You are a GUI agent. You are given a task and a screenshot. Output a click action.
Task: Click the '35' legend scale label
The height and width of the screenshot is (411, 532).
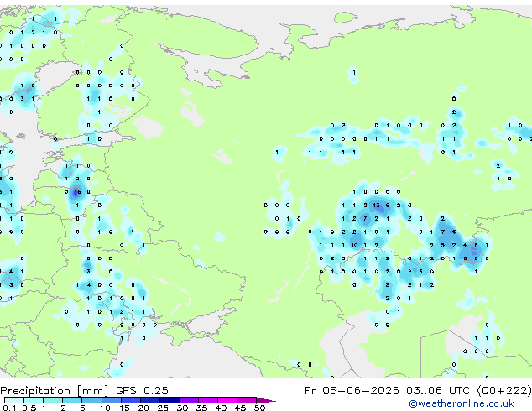[x=201, y=408]
